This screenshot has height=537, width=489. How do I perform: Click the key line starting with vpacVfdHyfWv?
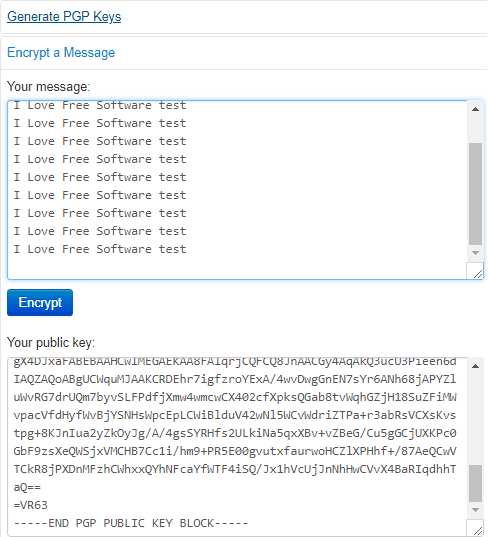point(235,415)
